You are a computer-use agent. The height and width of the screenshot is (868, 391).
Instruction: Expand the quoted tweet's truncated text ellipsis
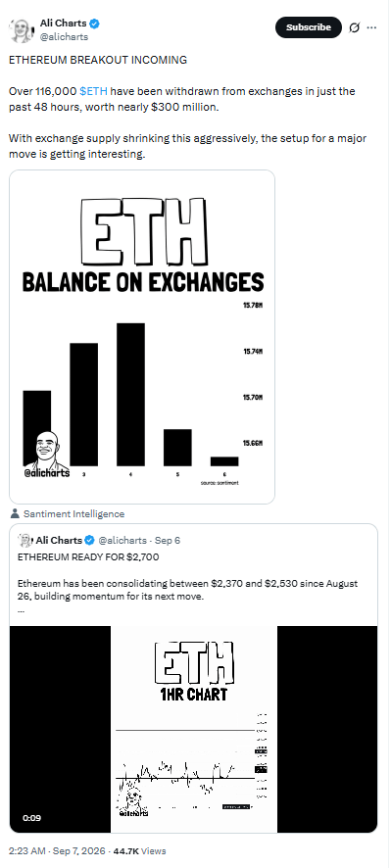(x=21, y=611)
